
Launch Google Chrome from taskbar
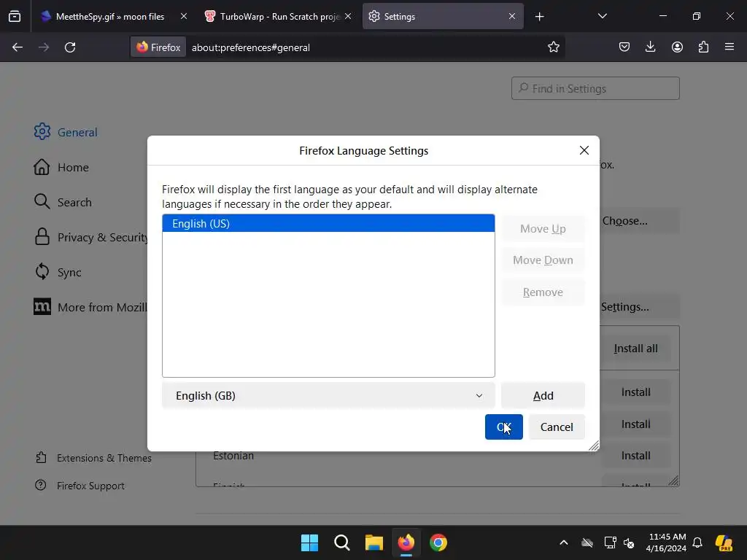(x=438, y=542)
